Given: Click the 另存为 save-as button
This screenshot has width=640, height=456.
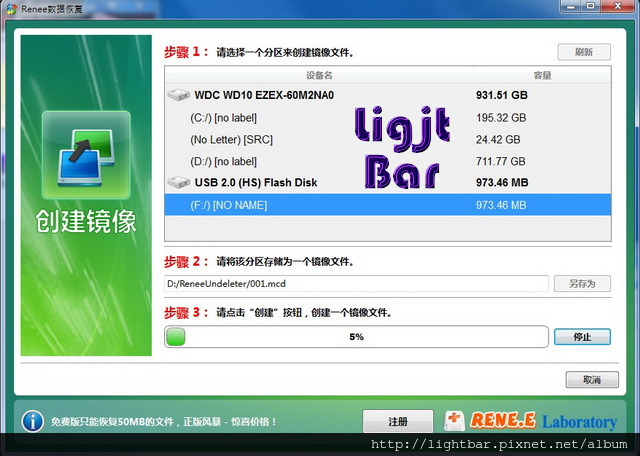Looking at the screenshot, I should click(x=582, y=284).
